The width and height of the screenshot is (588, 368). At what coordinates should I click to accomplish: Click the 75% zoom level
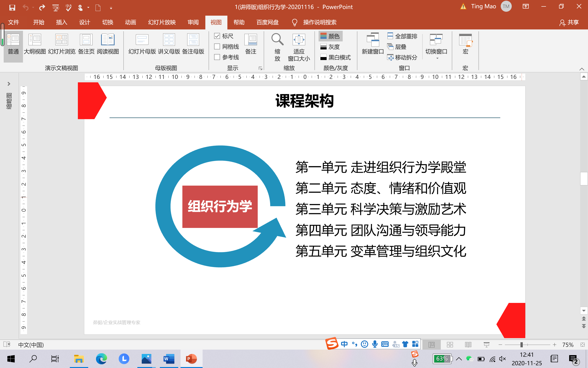[x=568, y=345]
